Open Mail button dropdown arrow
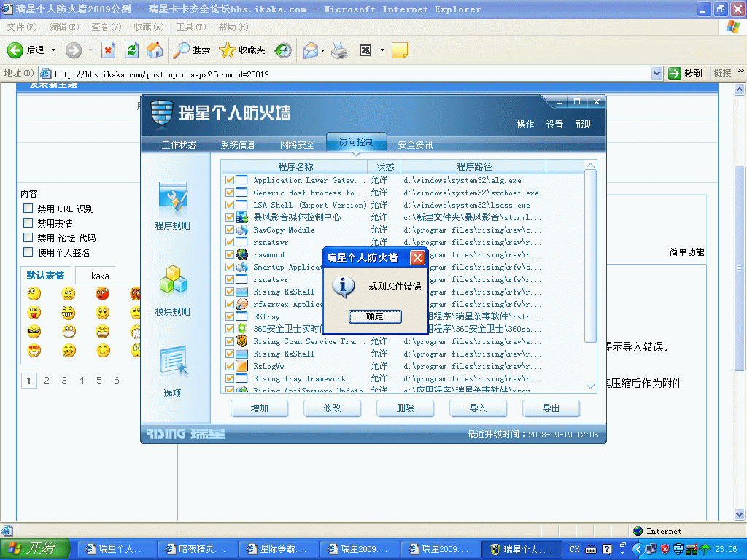 click(323, 50)
